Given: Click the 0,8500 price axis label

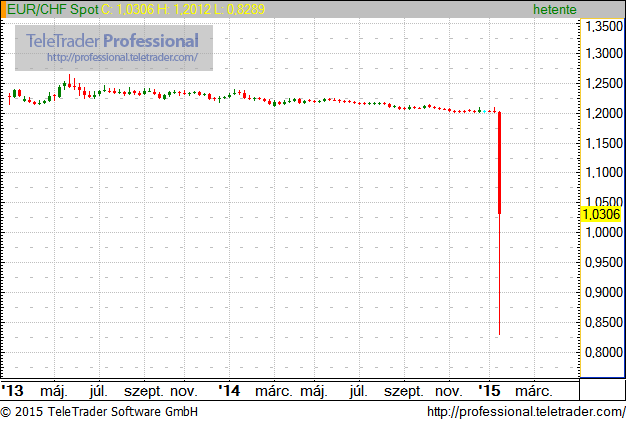Looking at the screenshot, I should [x=604, y=322].
